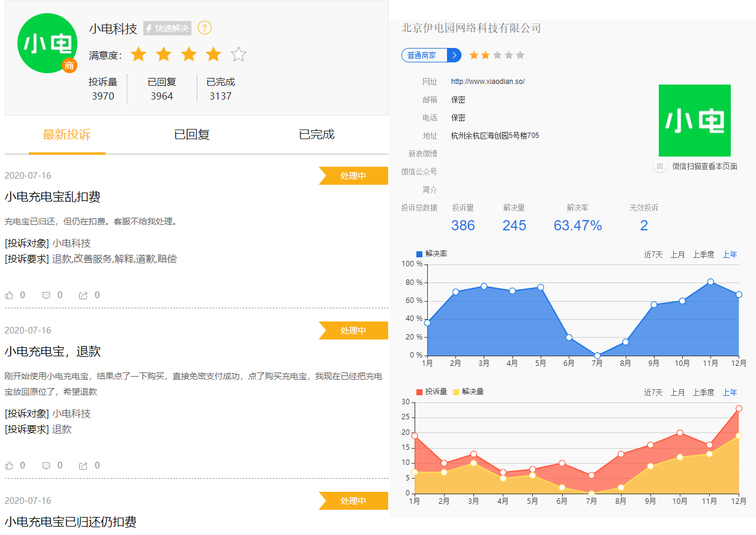Screen dimensions: 756x535
Task: Click the 已完成 count 3137
Action: pos(221,96)
